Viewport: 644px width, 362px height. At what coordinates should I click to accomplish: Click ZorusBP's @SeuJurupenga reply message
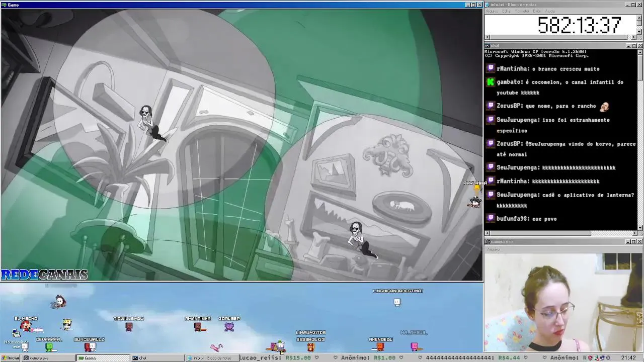point(566,149)
